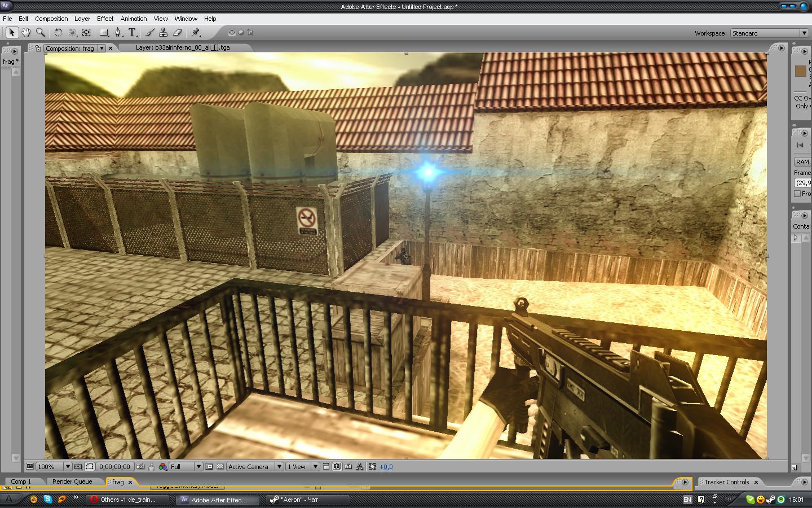Click the Always Preview This View icon
812x508 pixels.
(30, 467)
